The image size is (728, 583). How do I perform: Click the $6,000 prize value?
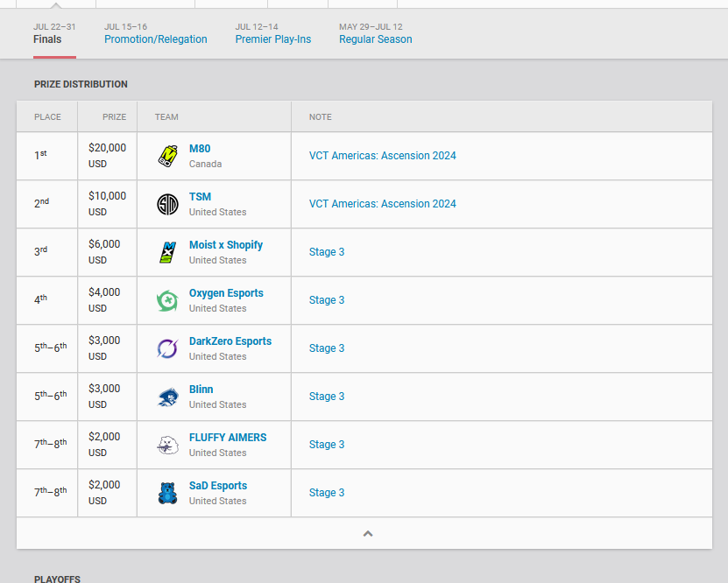click(104, 244)
